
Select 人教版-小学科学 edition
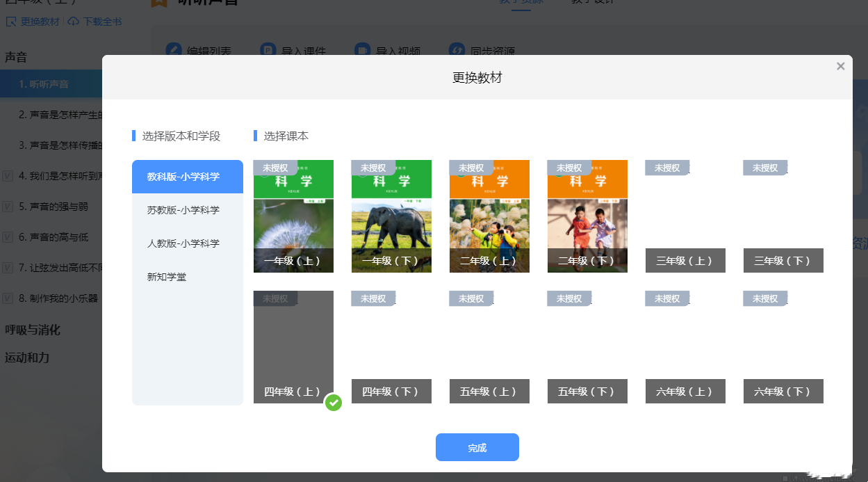point(188,243)
